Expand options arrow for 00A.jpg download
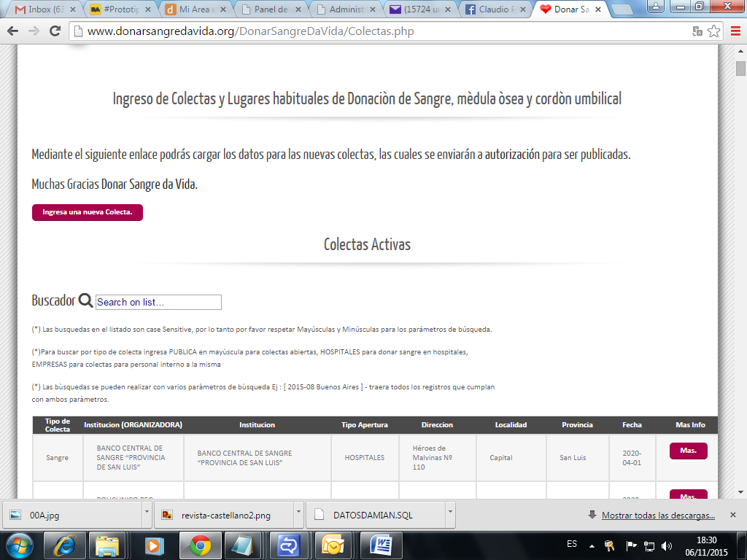747x560 pixels. point(147,514)
